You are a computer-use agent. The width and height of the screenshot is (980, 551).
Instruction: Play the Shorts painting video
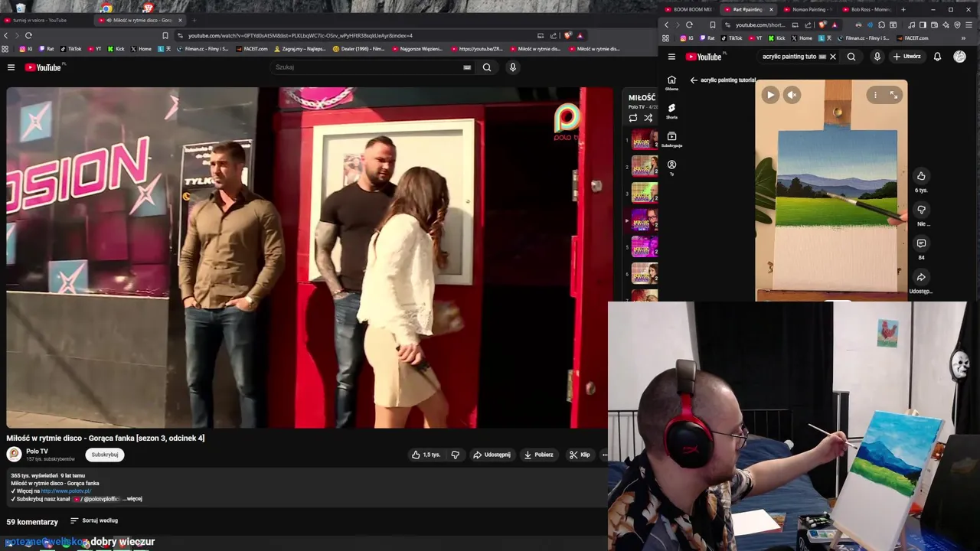[770, 95]
